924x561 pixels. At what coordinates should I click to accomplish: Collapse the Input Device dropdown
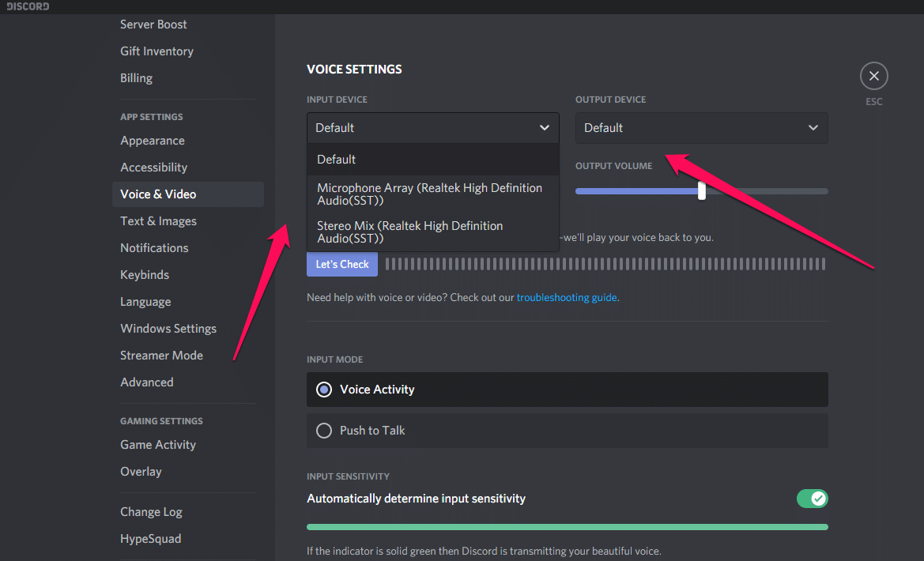coord(432,128)
